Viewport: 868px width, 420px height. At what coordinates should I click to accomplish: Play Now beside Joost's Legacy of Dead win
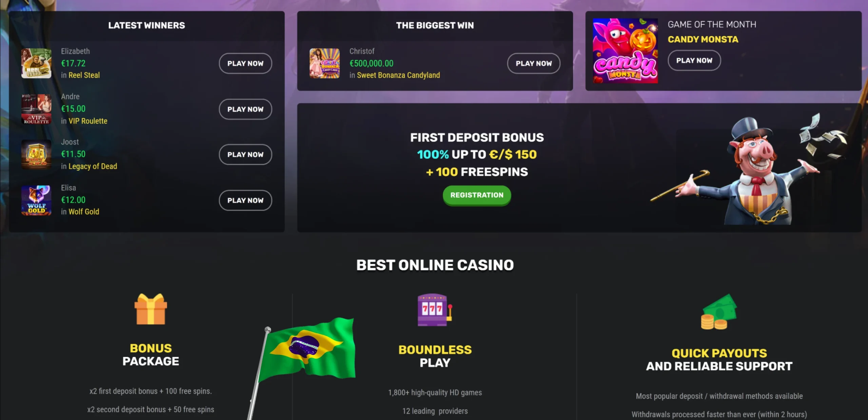[245, 154]
